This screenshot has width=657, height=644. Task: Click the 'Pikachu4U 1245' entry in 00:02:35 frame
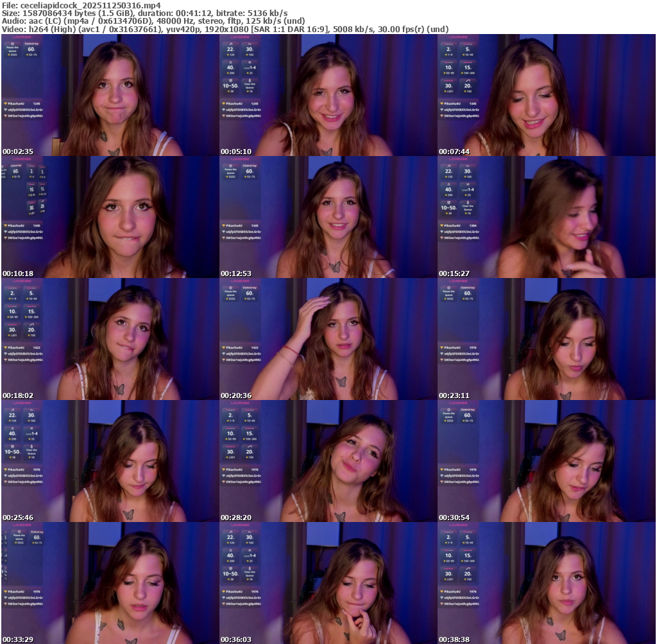click(23, 103)
